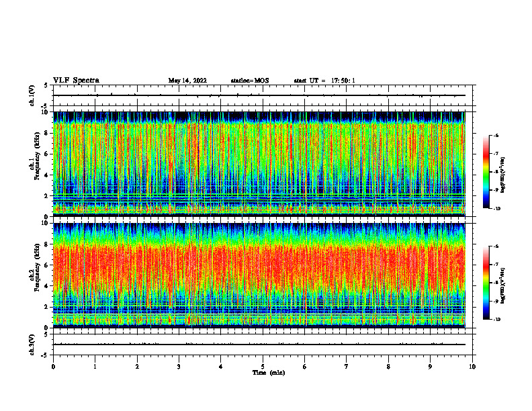Click time axis tick label "6"
532x411 pixels.
[x=305, y=367]
